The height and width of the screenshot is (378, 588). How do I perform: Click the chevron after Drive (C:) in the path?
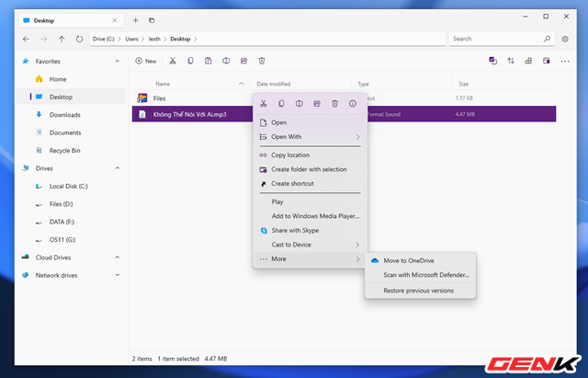click(119, 39)
